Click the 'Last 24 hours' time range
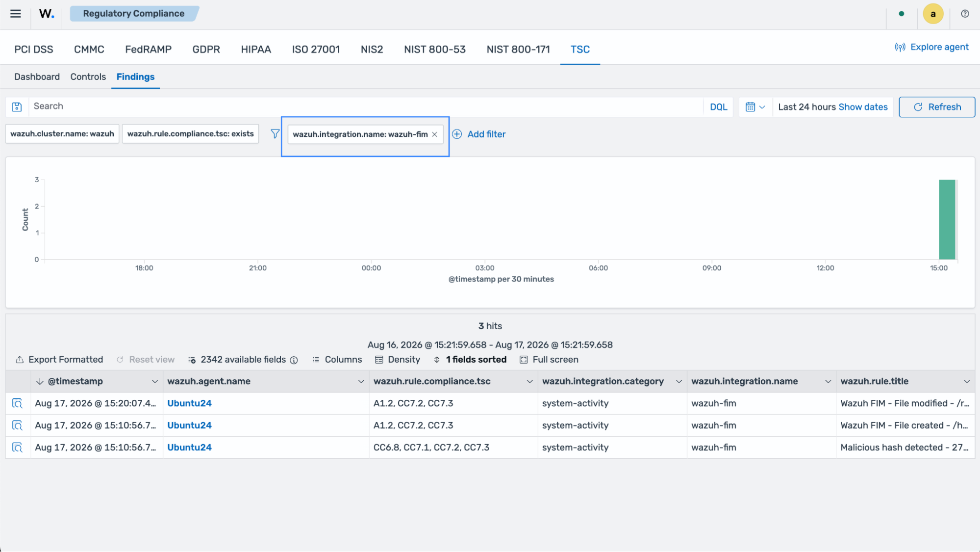Viewport: 980px width, 552px height. (807, 107)
